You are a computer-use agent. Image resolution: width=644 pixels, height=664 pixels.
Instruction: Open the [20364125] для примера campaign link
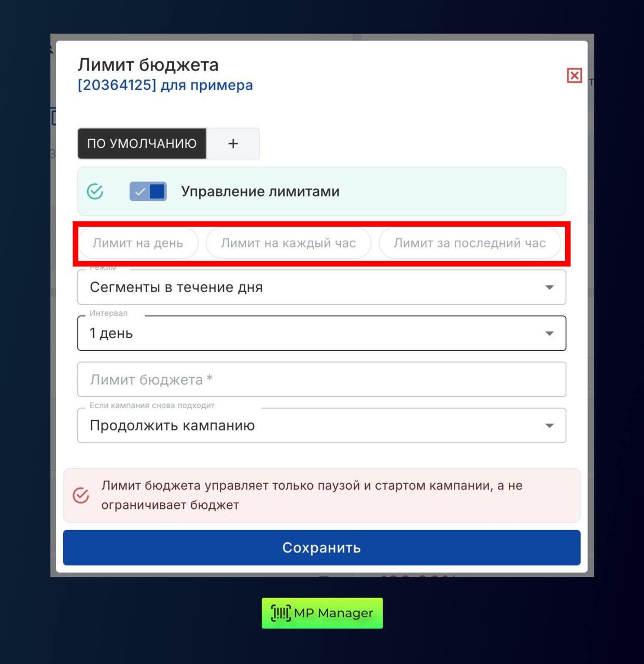(x=165, y=85)
